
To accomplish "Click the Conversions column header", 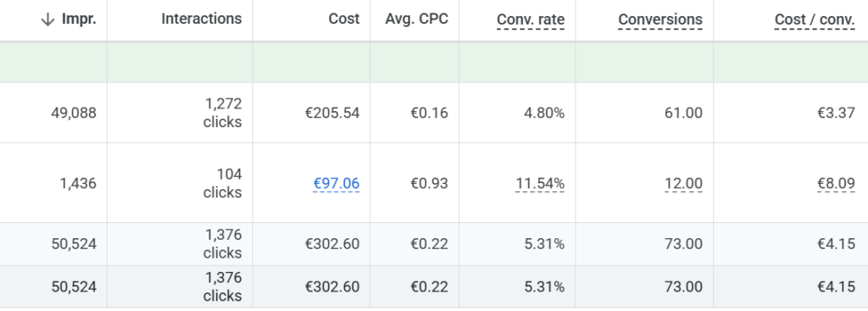I will (660, 19).
